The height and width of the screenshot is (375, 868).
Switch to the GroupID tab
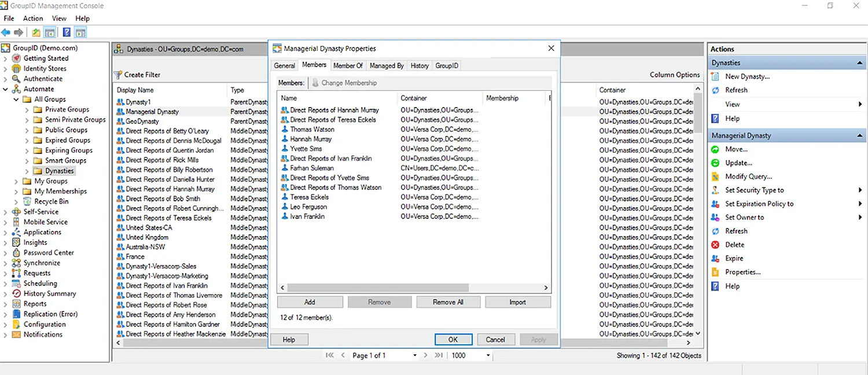click(447, 66)
